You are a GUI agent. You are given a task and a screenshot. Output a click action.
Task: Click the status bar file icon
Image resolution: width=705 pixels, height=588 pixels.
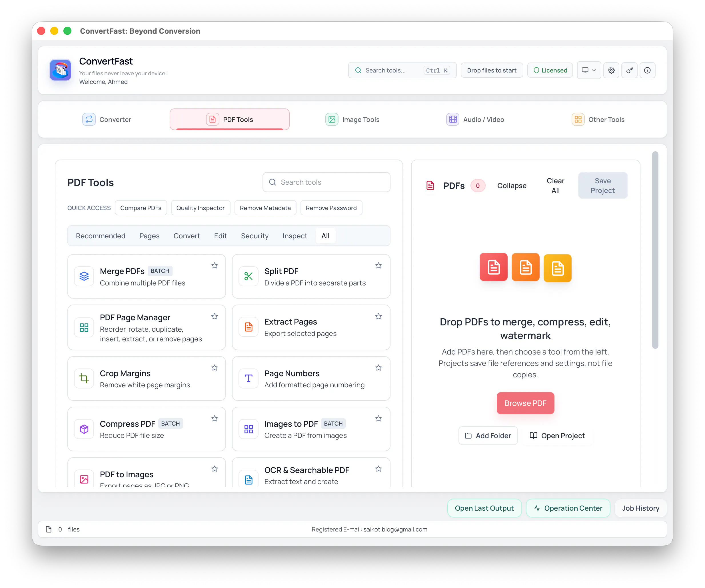49,529
